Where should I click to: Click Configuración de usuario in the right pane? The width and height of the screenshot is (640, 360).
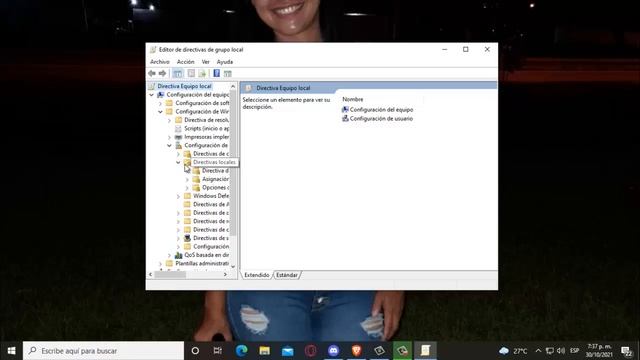(381, 119)
